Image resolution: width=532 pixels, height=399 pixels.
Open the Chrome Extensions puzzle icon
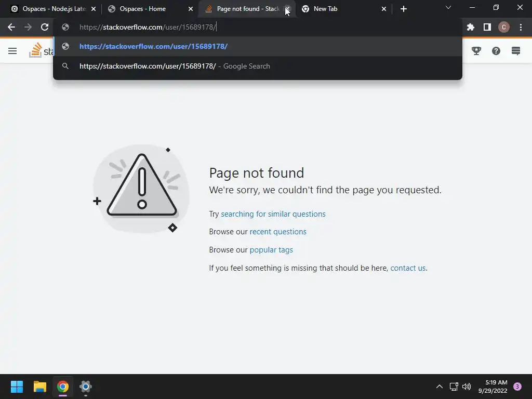point(471,27)
